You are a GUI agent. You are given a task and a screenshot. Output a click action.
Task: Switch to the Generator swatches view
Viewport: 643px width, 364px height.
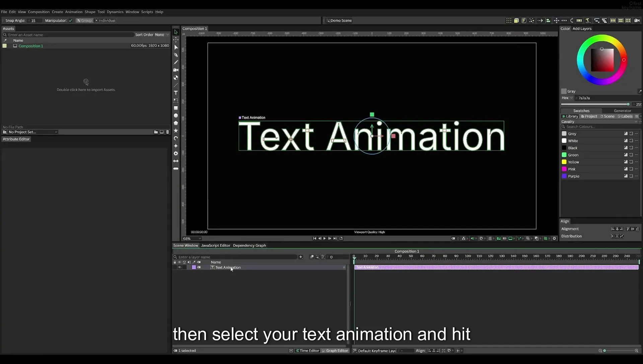(x=622, y=111)
